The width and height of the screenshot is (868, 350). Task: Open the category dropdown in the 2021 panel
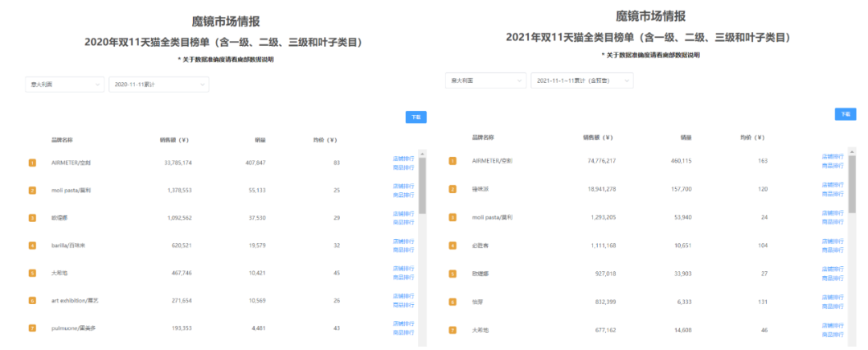click(485, 80)
